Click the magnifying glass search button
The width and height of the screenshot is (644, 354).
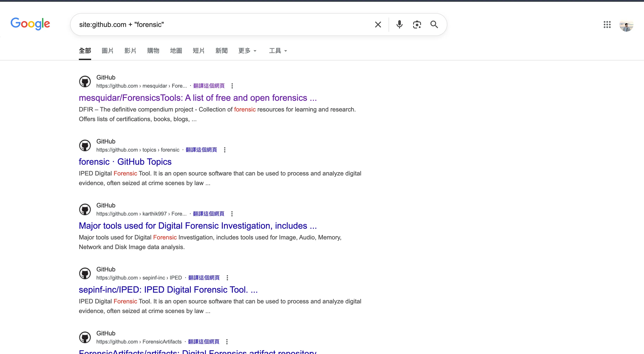click(434, 25)
